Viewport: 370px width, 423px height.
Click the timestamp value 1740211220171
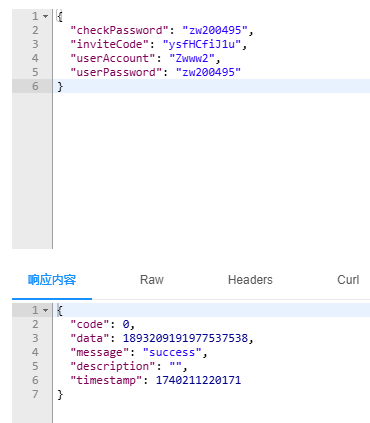pos(198,380)
